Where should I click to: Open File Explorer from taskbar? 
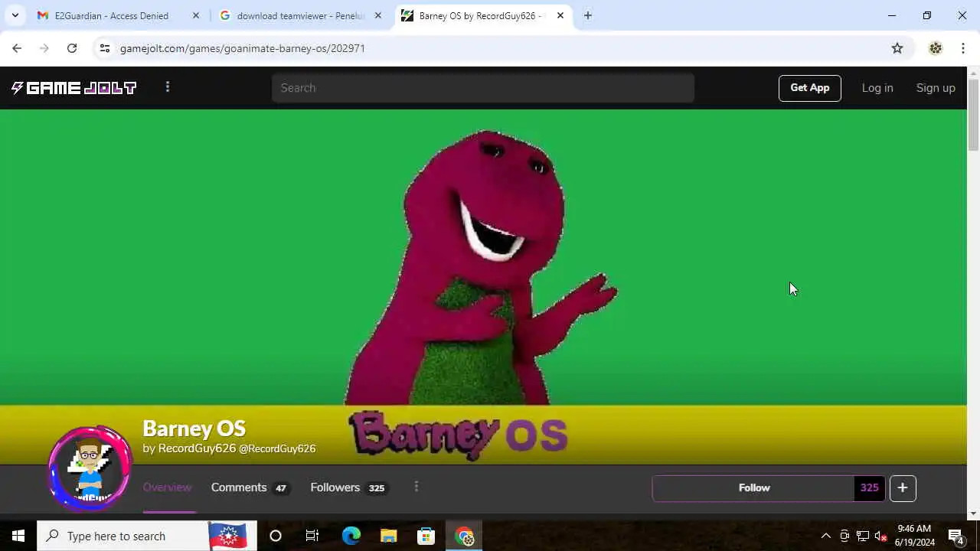(389, 536)
